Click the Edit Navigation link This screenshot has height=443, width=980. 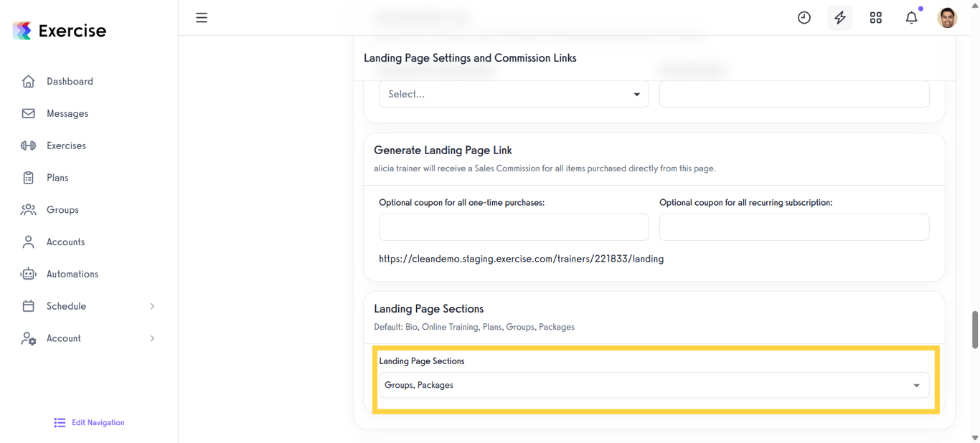pyautogui.click(x=88, y=422)
